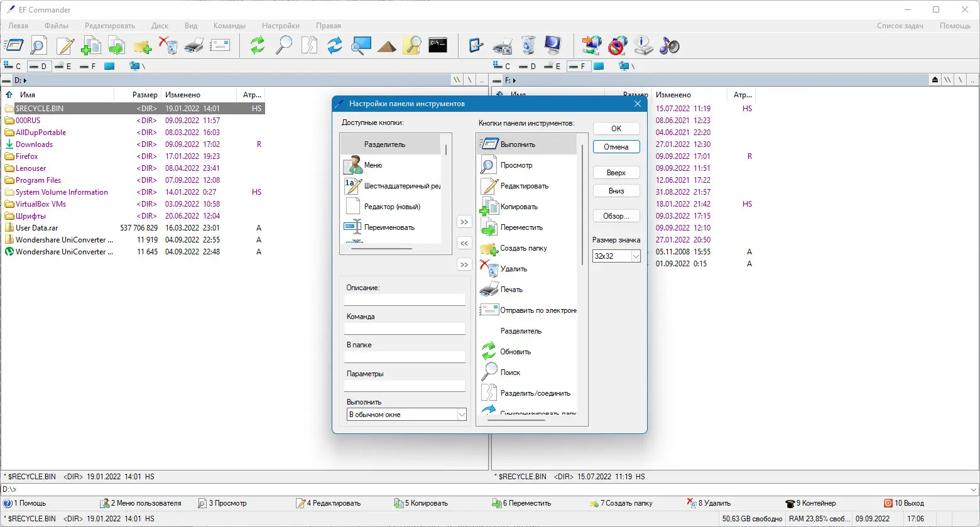Select Разделить/соединить in toolbar buttons list
Screen dimensions: 980x527
(x=527, y=393)
